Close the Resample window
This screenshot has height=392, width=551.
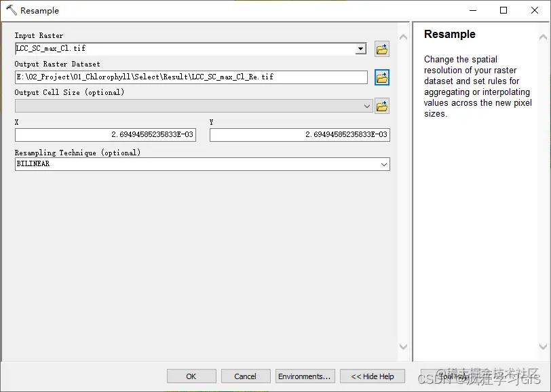pos(535,10)
